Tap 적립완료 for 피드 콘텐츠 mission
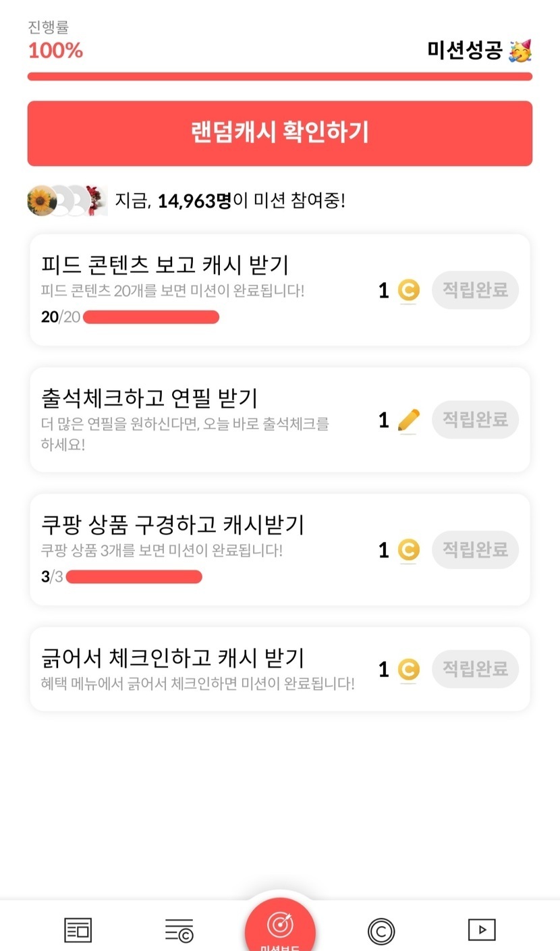Viewport: 560px width, 951px height. (475, 290)
